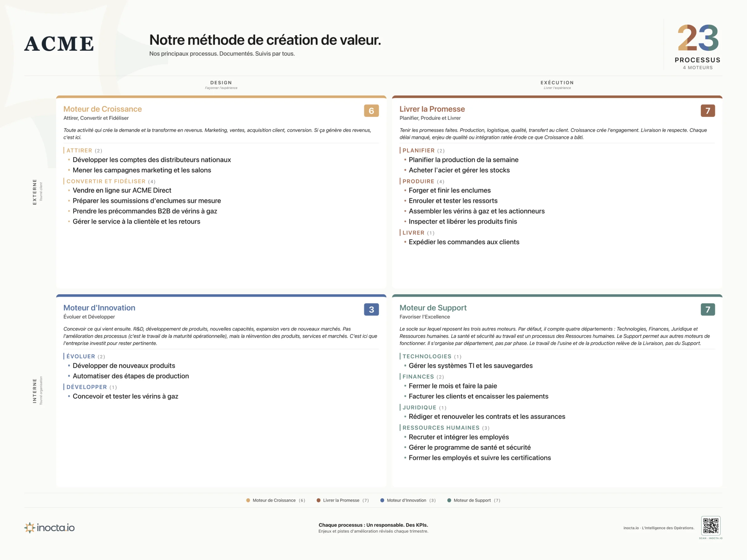Image resolution: width=747 pixels, height=560 pixels.
Task: Select the DESIGN column header
Action: tap(221, 83)
